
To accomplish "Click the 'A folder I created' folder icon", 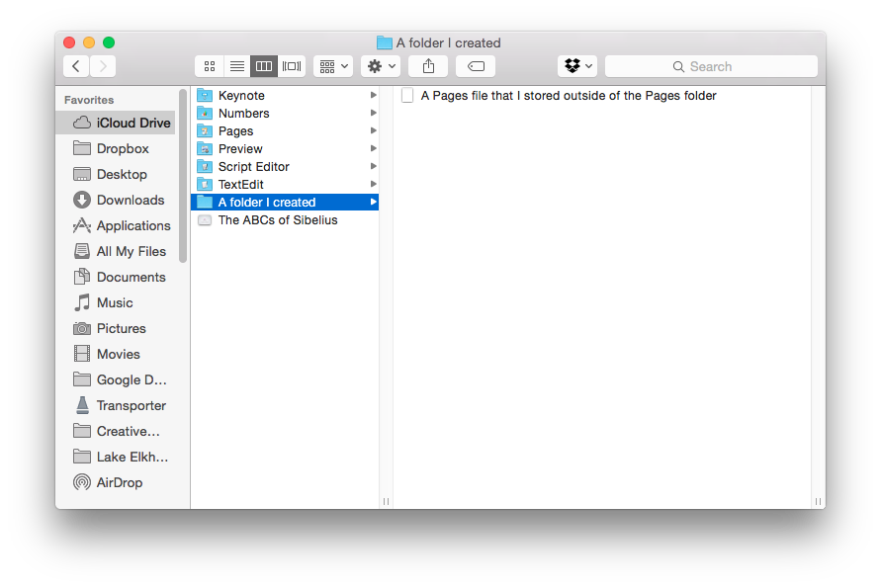I will coord(205,203).
